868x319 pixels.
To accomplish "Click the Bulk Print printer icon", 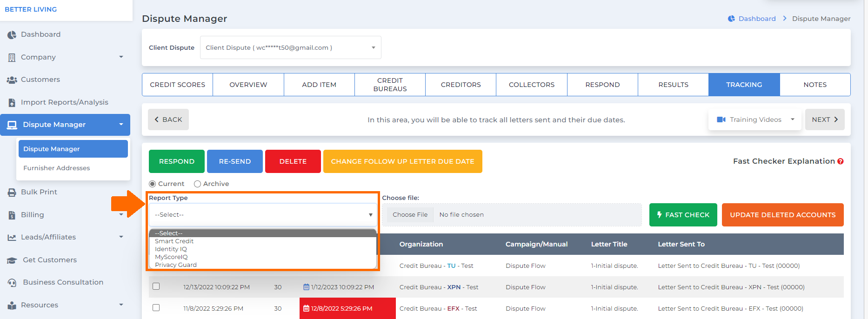I will pos(12,193).
